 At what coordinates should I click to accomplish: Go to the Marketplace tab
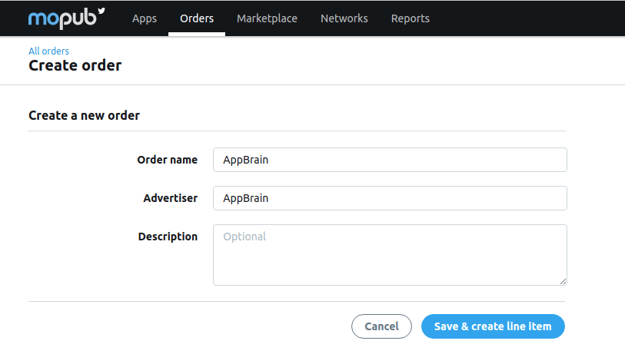pyautogui.click(x=267, y=18)
